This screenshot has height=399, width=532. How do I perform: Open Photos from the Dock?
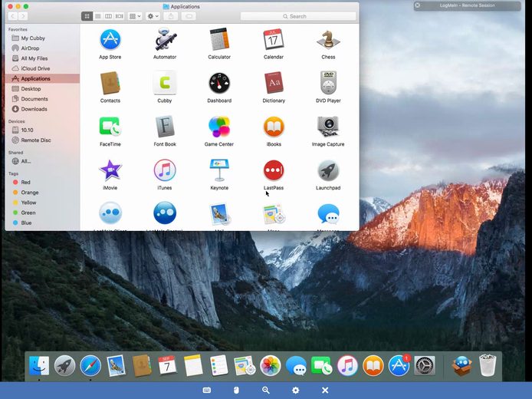271,366
